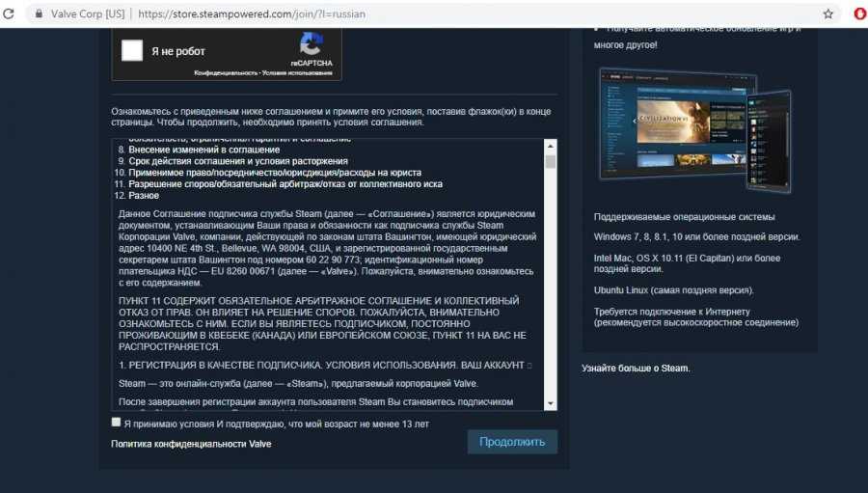Jump to section 8 Внесение изменений в соглашение
Viewport: 868px width, 493px height.
click(x=199, y=150)
